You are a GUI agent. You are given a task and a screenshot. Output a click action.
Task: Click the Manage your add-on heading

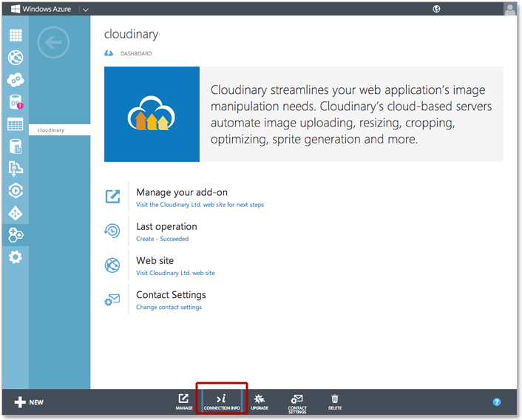click(182, 192)
